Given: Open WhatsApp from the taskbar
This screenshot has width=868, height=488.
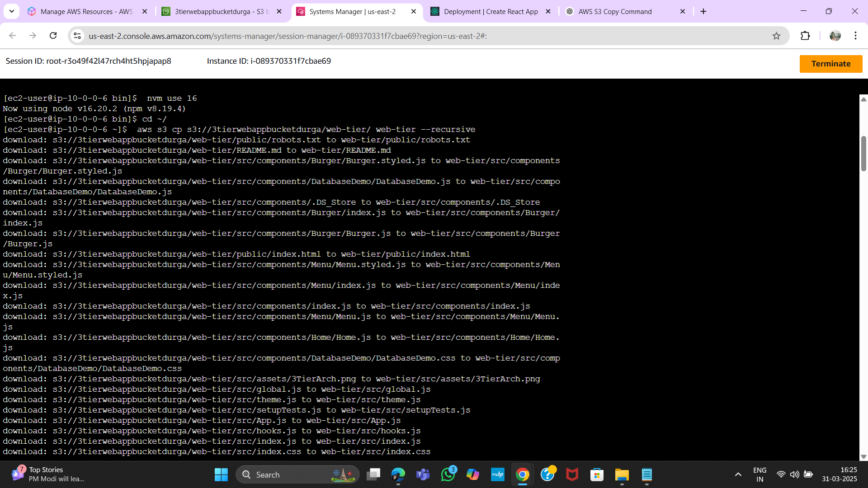Looking at the screenshot, I should [448, 474].
